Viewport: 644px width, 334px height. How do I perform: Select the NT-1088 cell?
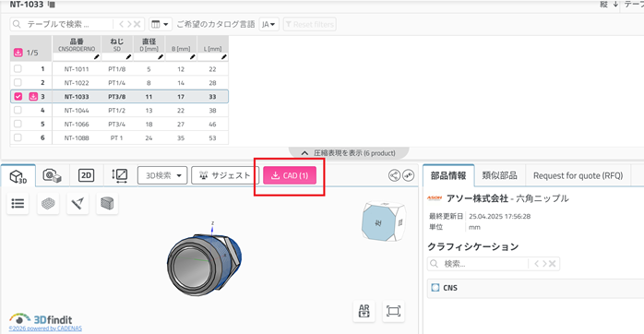tap(77, 138)
